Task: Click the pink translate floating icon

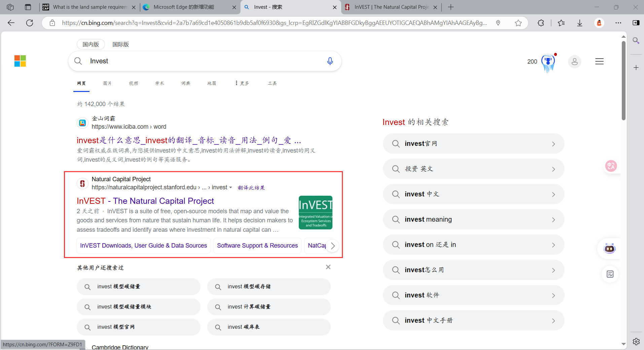Action: point(611,166)
